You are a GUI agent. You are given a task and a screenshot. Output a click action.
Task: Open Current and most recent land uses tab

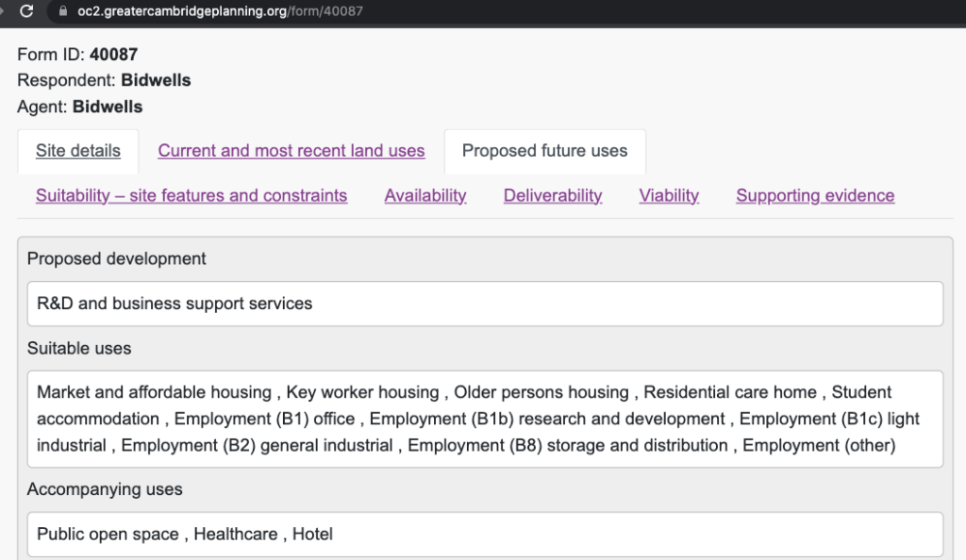291,151
